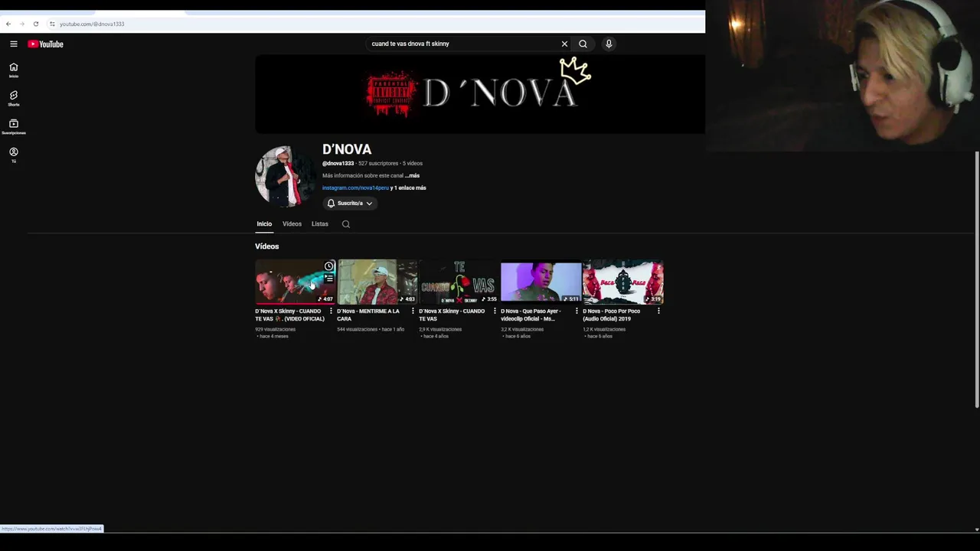The width and height of the screenshot is (980, 551).
Task: Open the D'NOVA channel profile picture
Action: pyautogui.click(x=286, y=176)
